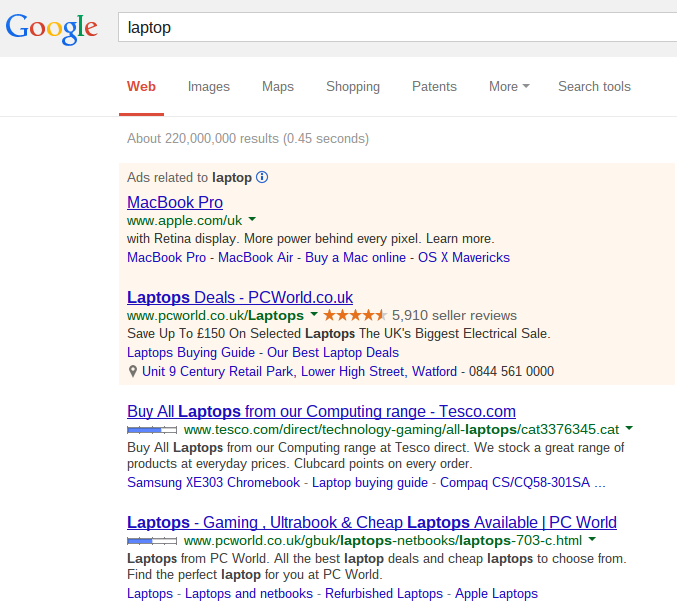Open the dropdown arrow beside www.apple.com/uk
The image size is (677, 612).
tap(252, 219)
